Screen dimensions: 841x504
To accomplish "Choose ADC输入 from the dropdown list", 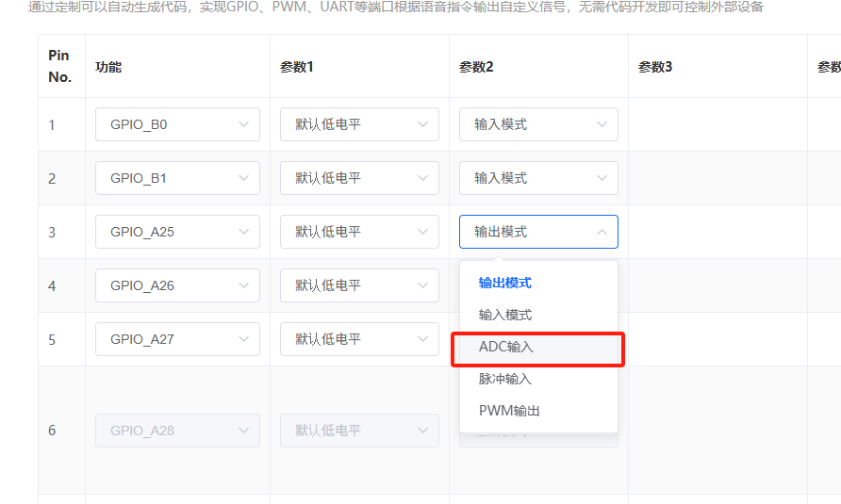I will (x=538, y=347).
